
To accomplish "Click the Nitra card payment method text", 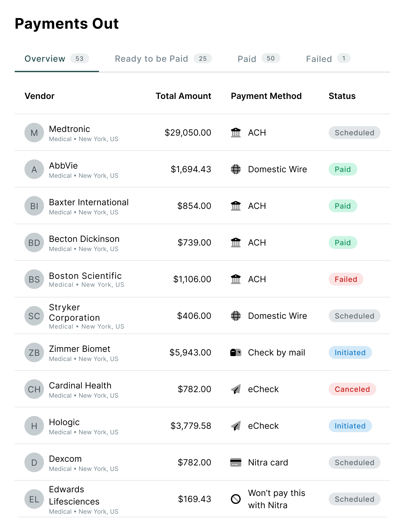I will coord(268,462).
